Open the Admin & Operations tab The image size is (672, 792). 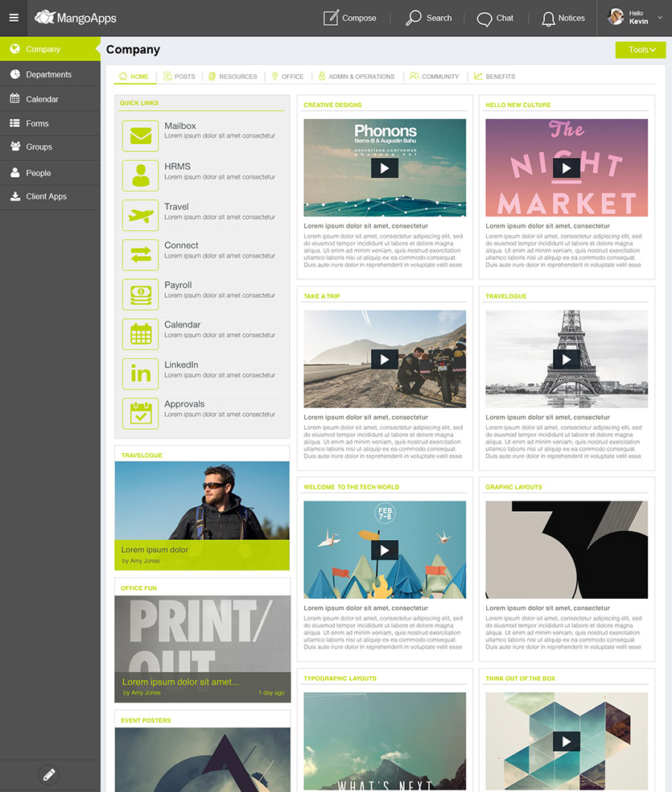[357, 76]
